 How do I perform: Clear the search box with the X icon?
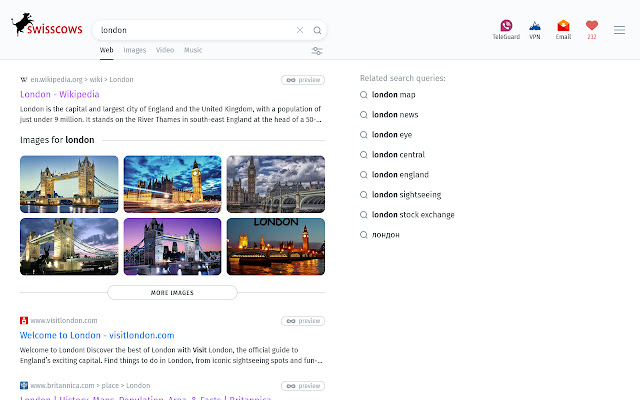[x=300, y=30]
